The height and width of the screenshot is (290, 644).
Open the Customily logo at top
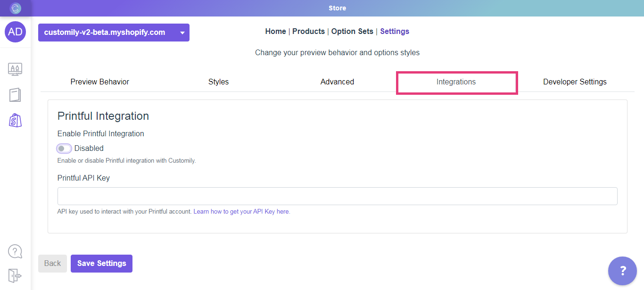click(16, 8)
